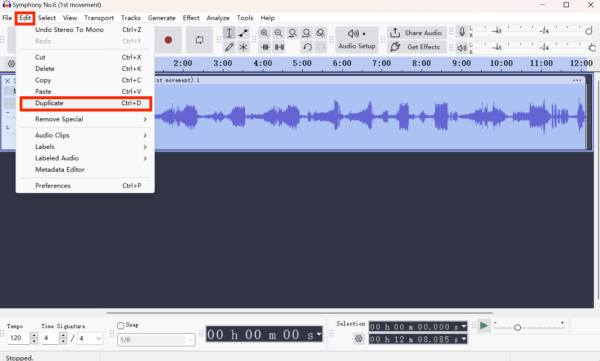Viewport: 600px width, 361px height.
Task: Click the Zoom In magnifier
Action: 264,33
